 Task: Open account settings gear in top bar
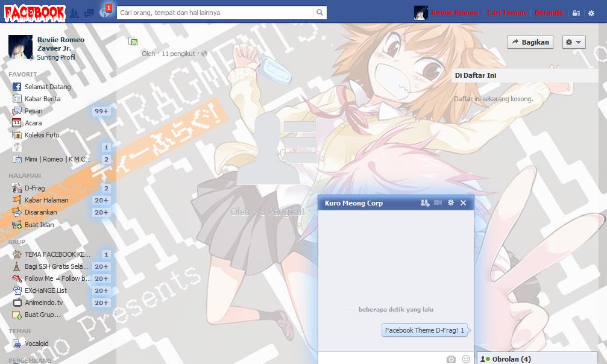click(591, 13)
